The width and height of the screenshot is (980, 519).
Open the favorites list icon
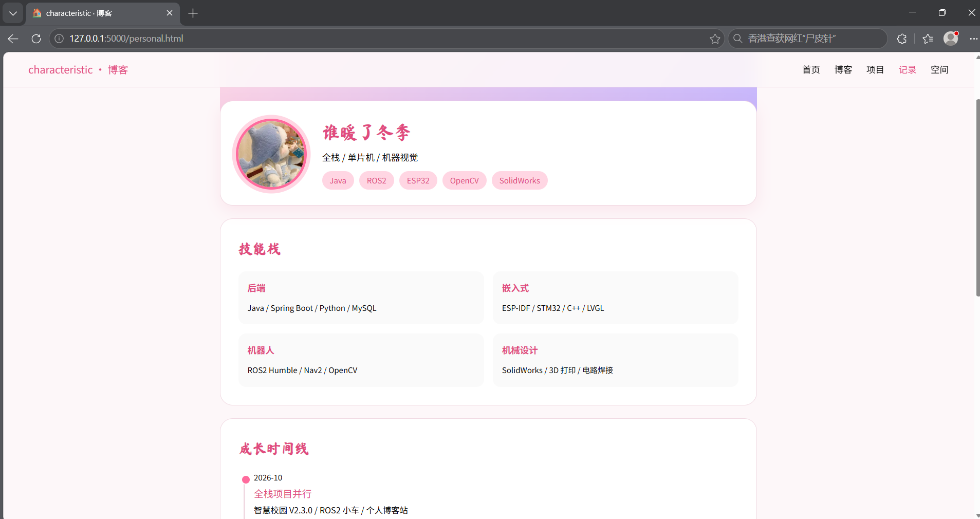(928, 39)
